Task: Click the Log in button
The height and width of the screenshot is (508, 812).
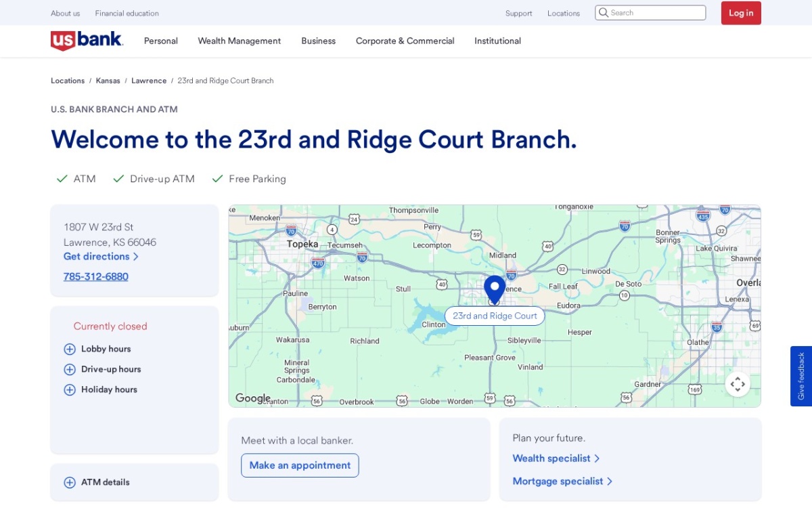Action: pyautogui.click(x=741, y=13)
